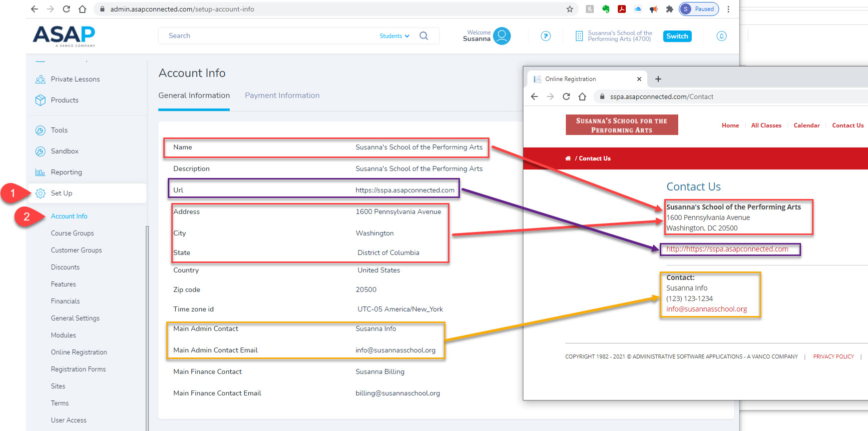Click the Url value https://sspa.asapconnected.com
Viewport: 868px width, 431px height.
(x=405, y=190)
